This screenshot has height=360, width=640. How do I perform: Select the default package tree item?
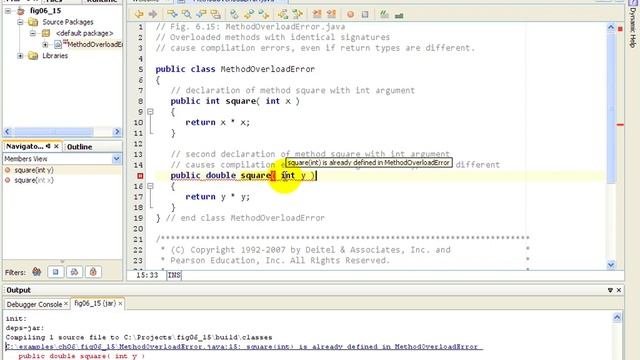coord(84,33)
